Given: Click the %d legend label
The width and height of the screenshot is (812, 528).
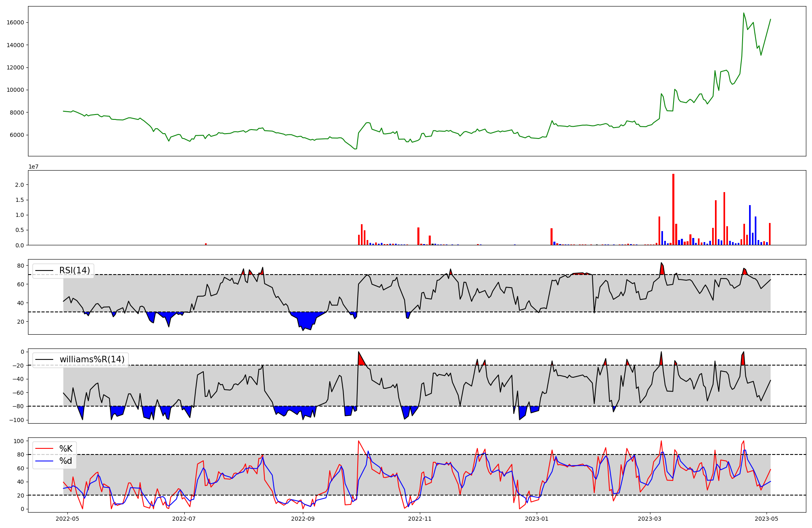Looking at the screenshot, I should pyautogui.click(x=66, y=461).
